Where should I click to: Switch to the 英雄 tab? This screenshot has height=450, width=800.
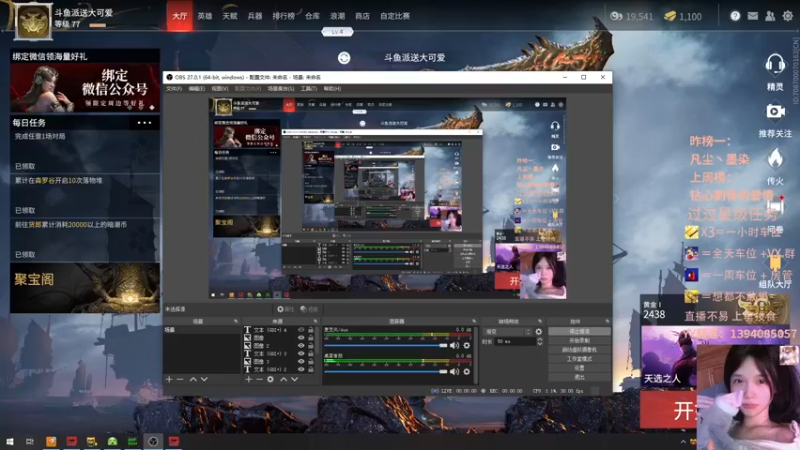coord(205,16)
